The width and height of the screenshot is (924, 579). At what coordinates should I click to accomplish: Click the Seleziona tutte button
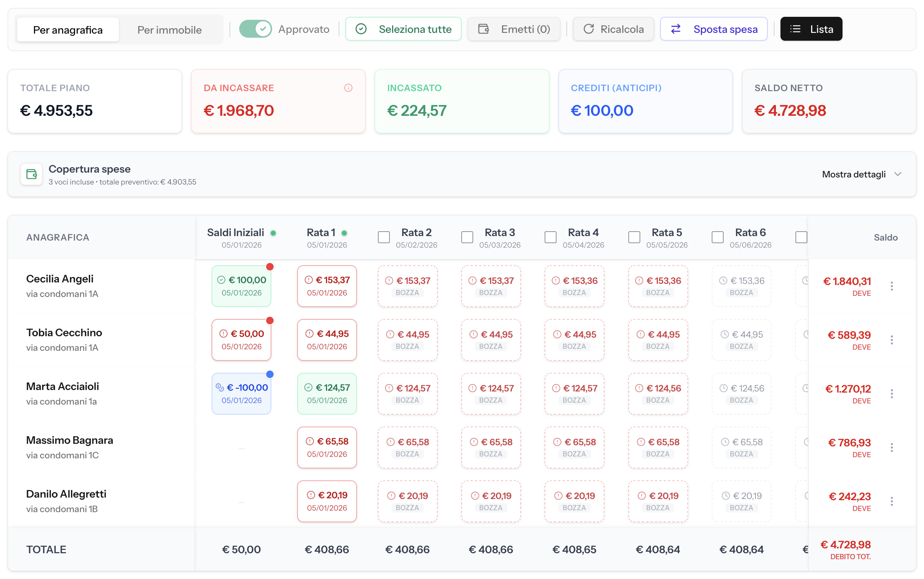tap(403, 29)
